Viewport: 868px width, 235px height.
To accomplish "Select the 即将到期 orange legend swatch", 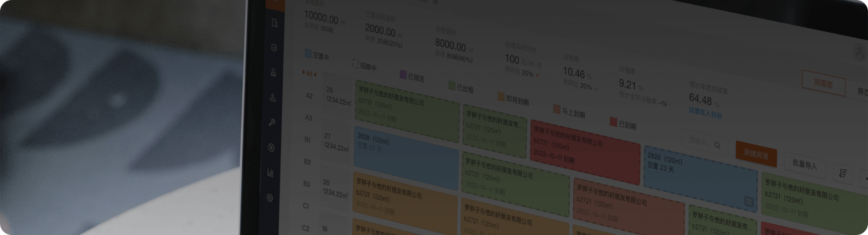I will tap(501, 96).
